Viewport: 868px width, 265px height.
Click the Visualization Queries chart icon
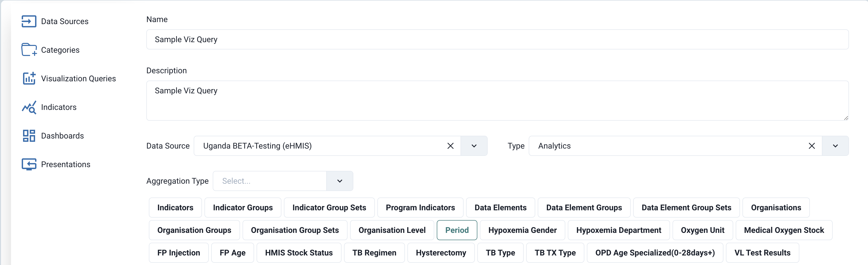[29, 78]
